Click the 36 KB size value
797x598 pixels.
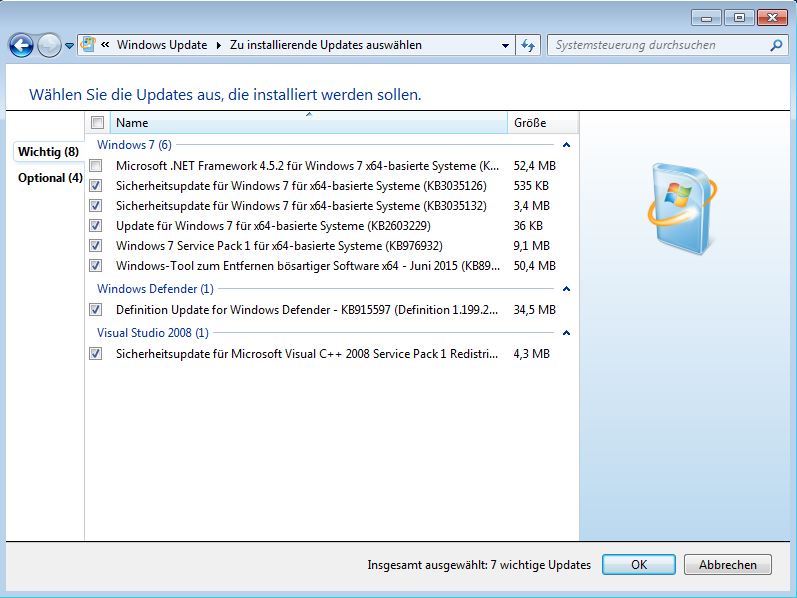tap(528, 226)
